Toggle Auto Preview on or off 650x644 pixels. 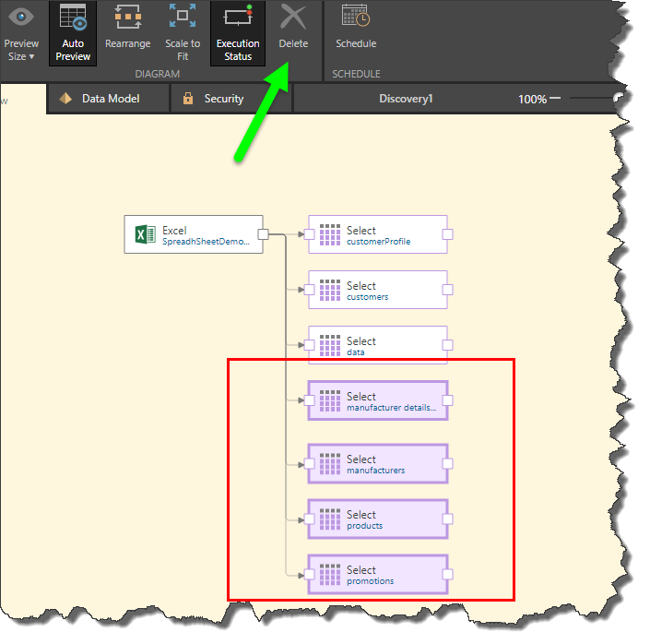pyautogui.click(x=73, y=32)
